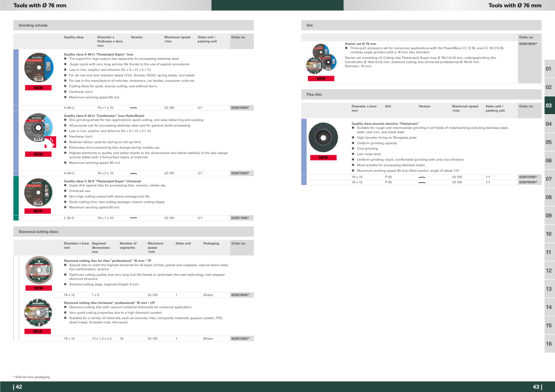Jump to chapter tab 07
555x392 pixels.
[549, 179]
